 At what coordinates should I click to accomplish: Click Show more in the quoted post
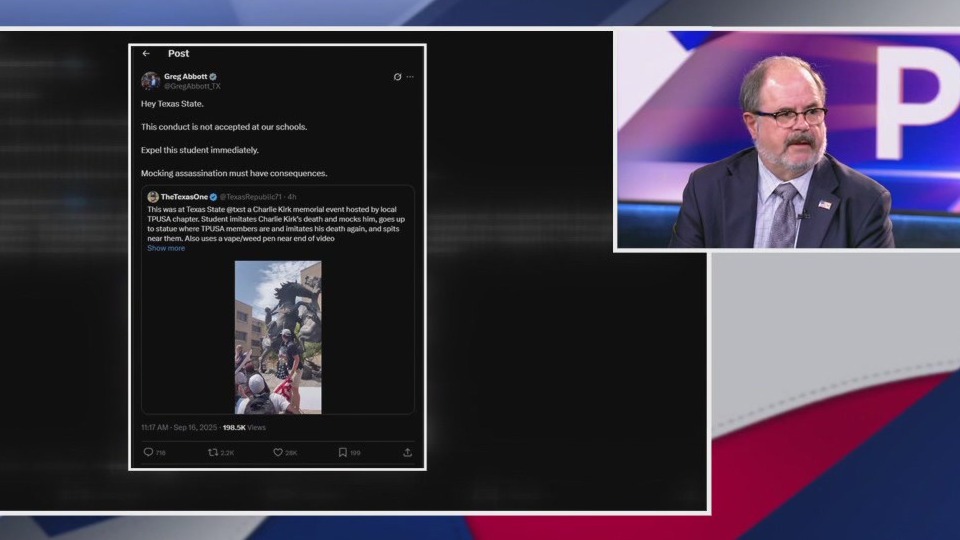point(166,248)
